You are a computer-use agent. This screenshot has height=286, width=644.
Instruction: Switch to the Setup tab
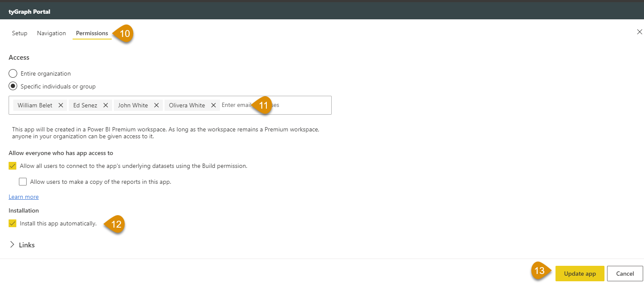coord(19,33)
